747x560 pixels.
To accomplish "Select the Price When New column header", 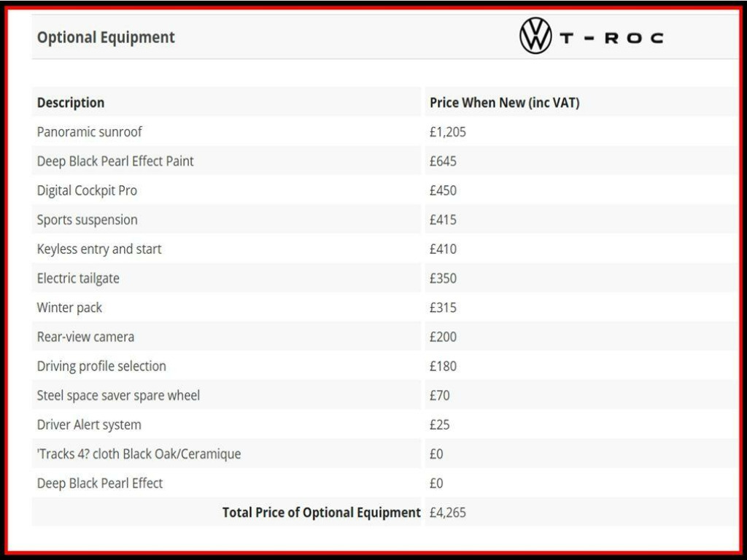I will 504,103.
